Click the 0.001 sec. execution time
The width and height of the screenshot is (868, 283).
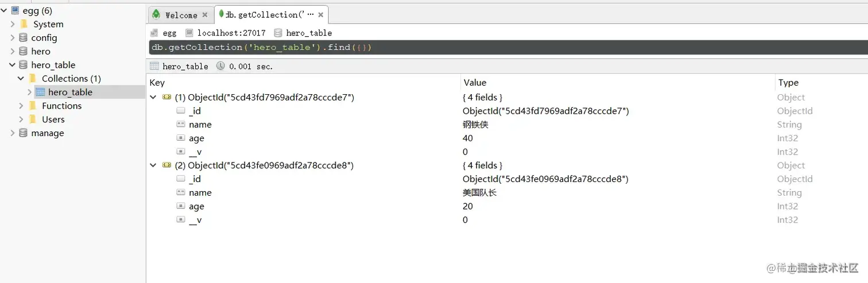(x=251, y=67)
